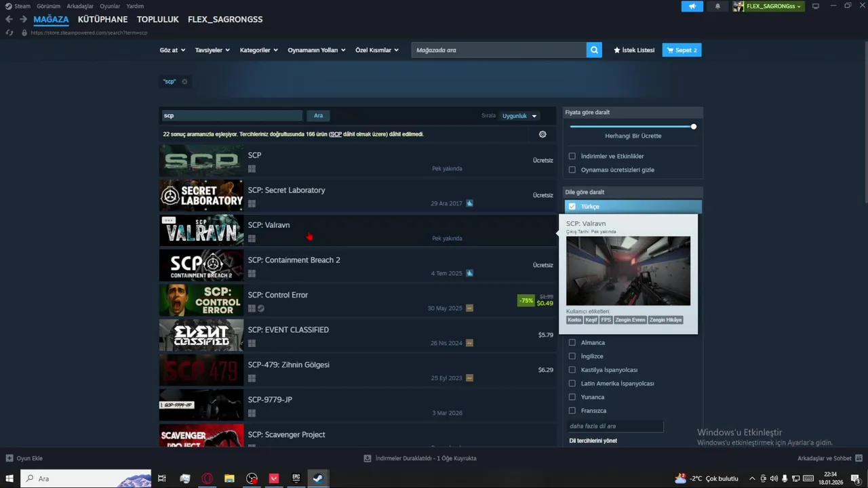Expand Oynamanın Yolları dropdown

coord(317,50)
